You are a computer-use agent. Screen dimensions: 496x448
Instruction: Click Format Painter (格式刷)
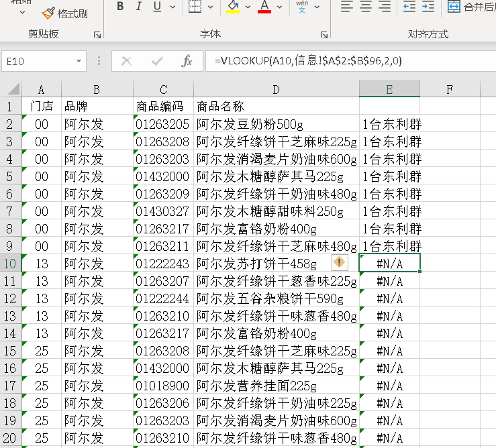click(65, 13)
